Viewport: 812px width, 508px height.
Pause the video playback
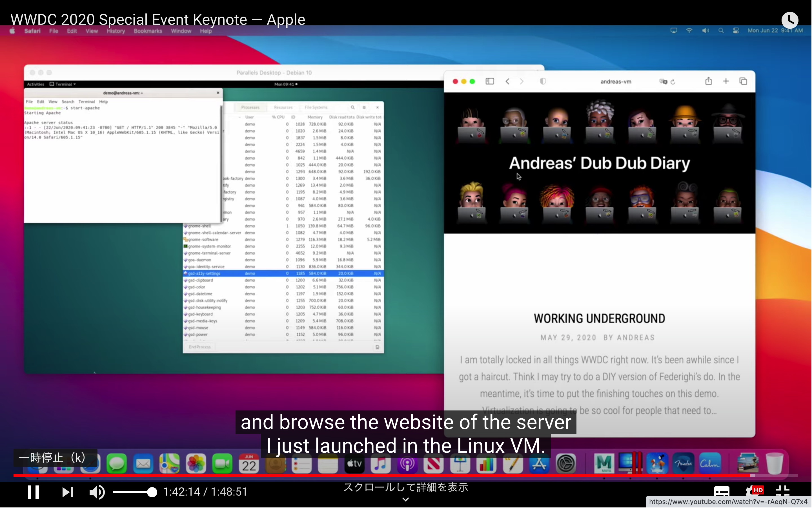click(33, 492)
